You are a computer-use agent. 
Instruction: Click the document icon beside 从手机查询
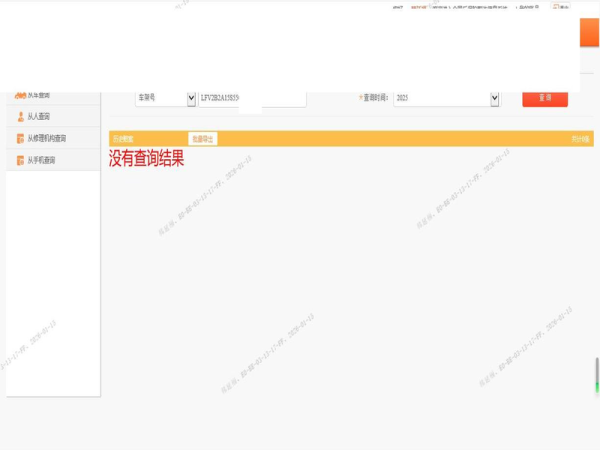click(x=20, y=161)
